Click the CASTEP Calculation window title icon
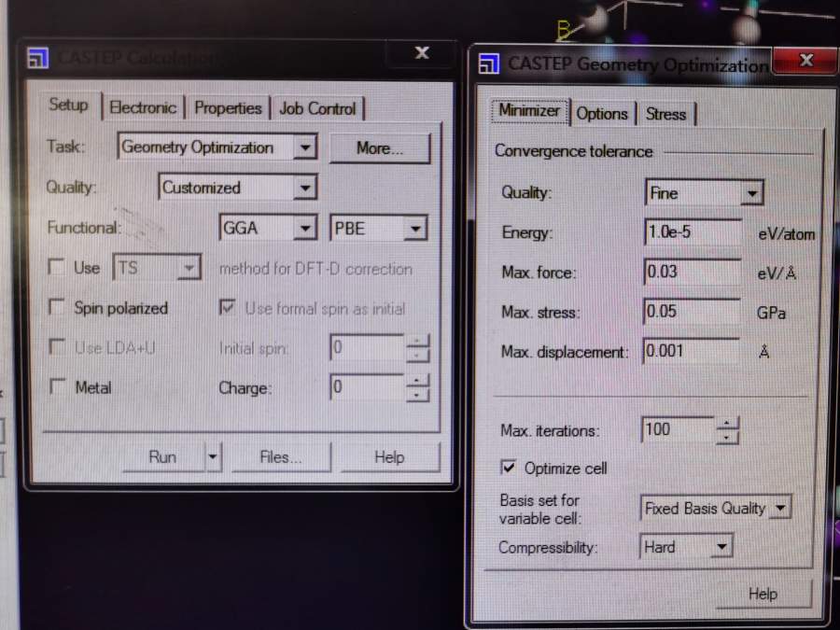This screenshot has width=840, height=630. pos(38,58)
